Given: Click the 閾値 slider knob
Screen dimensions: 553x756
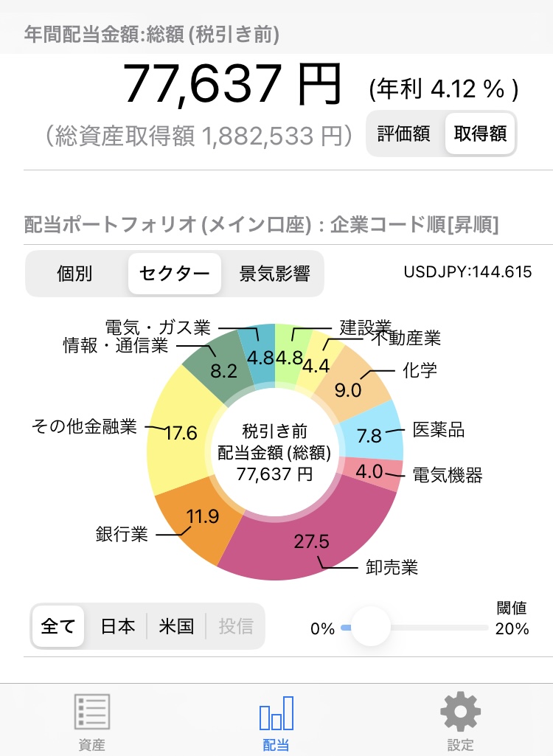Looking at the screenshot, I should (x=370, y=627).
